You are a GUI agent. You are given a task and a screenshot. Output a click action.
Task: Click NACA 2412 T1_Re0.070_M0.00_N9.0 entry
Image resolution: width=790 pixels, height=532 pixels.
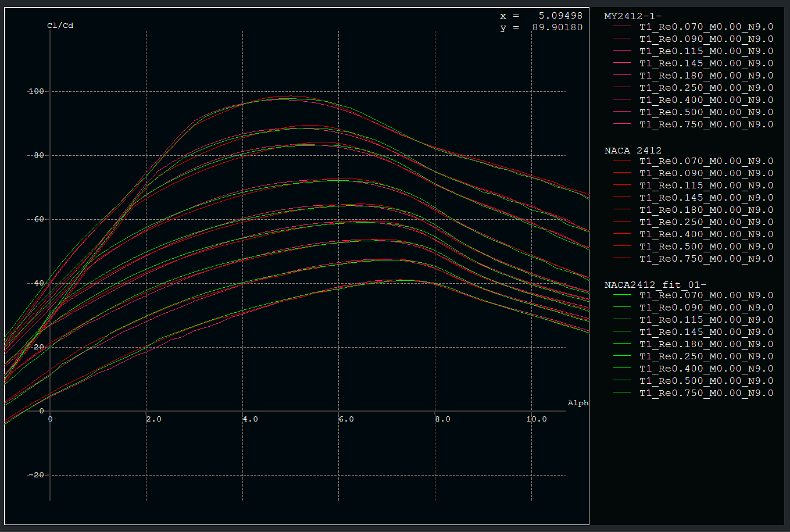click(694, 161)
